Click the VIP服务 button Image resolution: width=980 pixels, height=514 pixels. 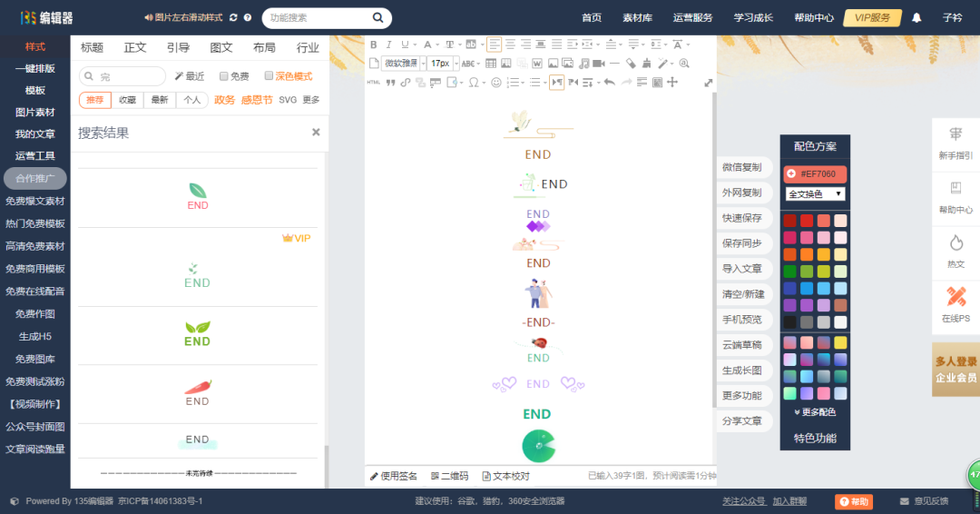[x=872, y=17]
